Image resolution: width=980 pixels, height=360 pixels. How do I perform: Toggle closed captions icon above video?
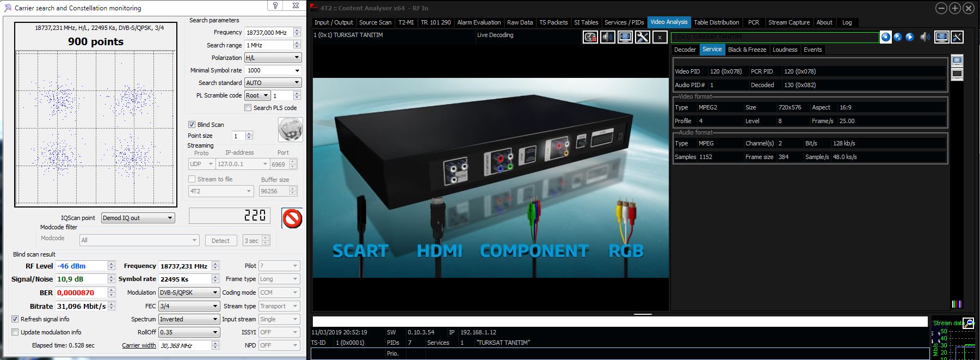(x=590, y=37)
